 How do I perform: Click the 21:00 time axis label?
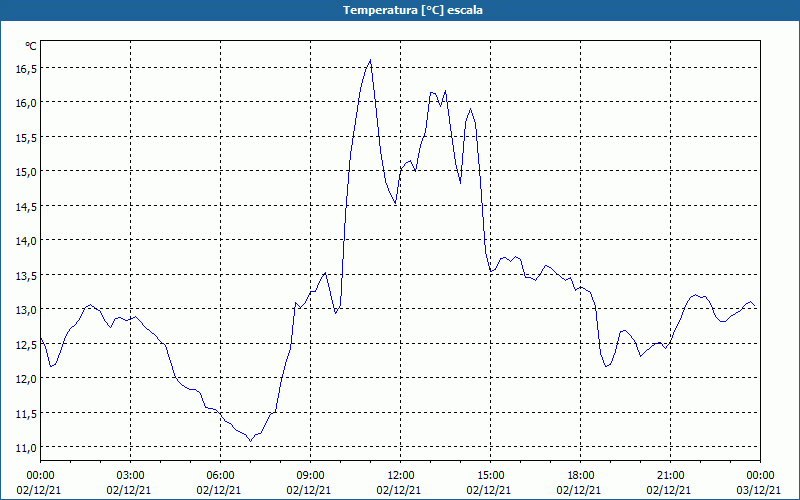670,476
